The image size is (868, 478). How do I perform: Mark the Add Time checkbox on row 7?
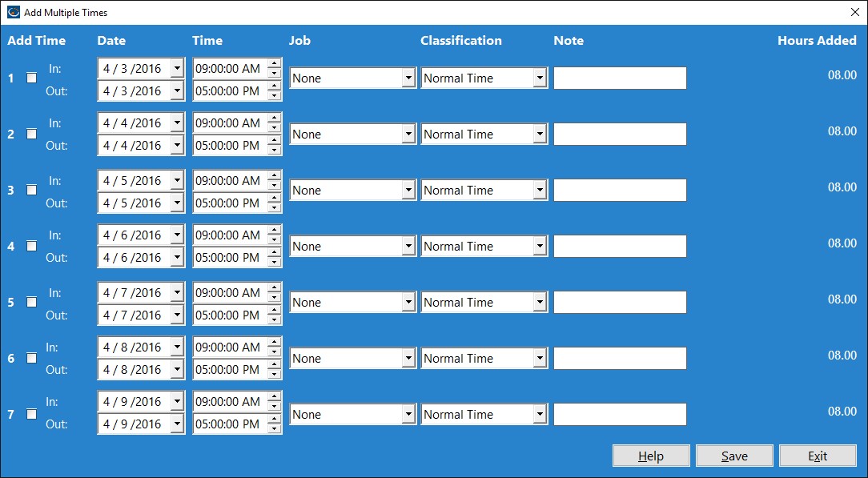(32, 414)
